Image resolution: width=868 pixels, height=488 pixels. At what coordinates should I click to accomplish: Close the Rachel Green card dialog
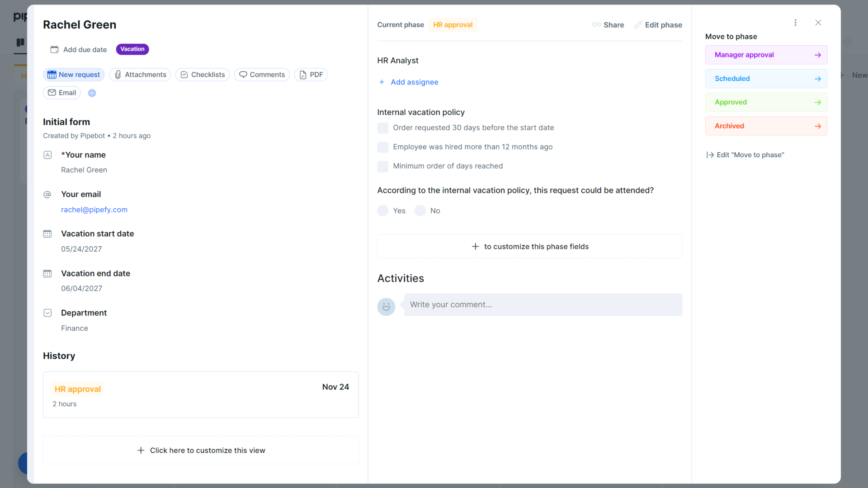818,23
